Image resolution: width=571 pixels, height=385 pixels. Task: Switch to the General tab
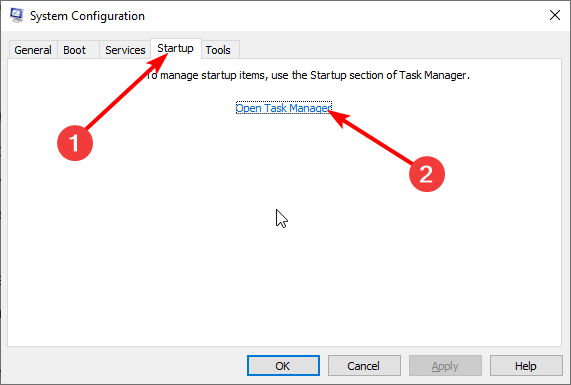[x=33, y=50]
